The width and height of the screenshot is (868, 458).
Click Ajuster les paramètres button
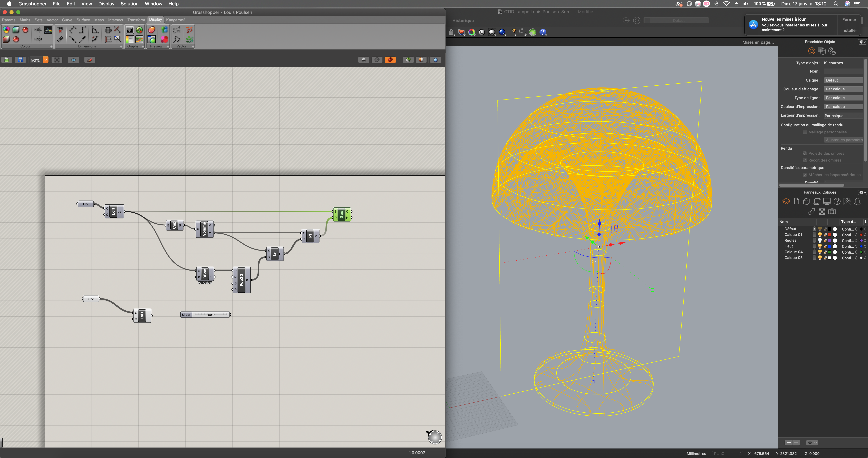pyautogui.click(x=843, y=140)
